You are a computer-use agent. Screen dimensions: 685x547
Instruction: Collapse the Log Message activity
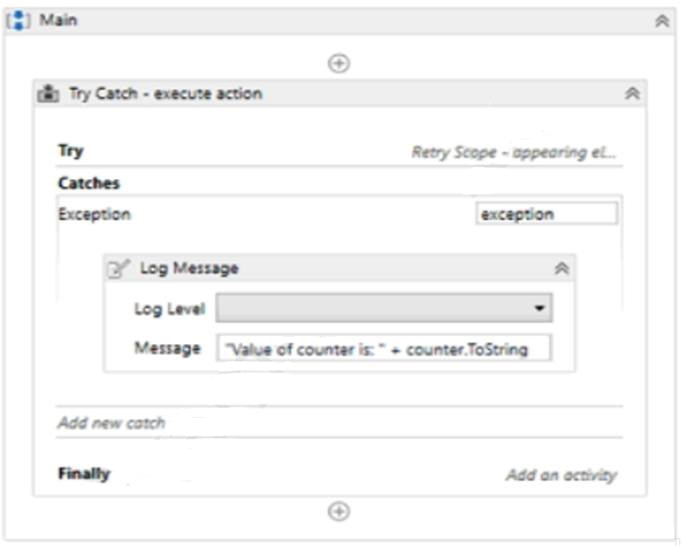(x=562, y=268)
